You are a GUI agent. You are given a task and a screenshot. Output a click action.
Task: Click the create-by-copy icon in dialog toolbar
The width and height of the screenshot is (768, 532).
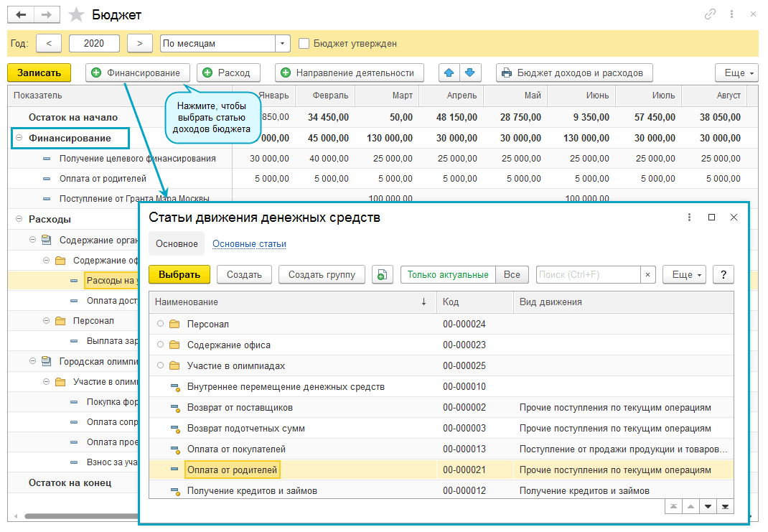click(383, 274)
